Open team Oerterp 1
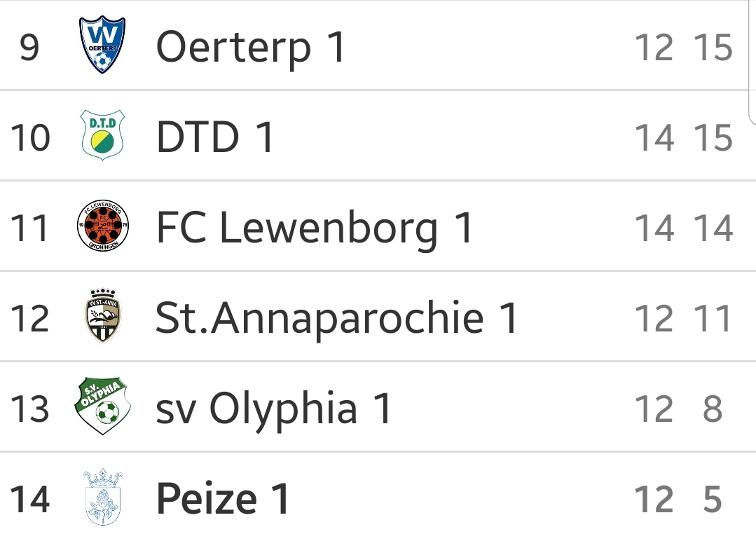 pos(251,47)
